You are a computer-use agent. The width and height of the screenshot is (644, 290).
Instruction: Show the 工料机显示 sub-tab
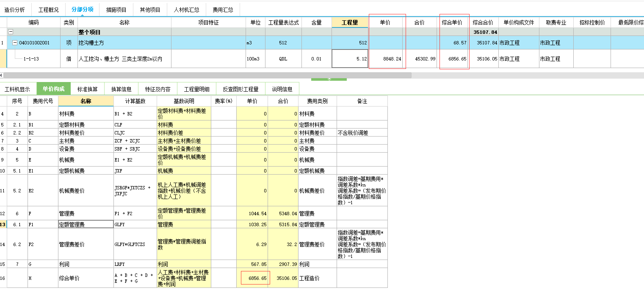(x=17, y=89)
